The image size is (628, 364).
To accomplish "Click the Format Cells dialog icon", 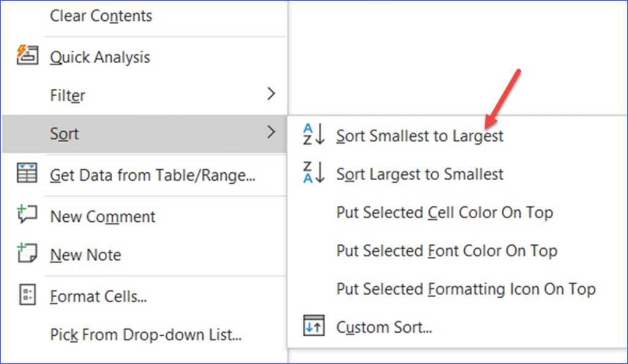I will (x=28, y=295).
